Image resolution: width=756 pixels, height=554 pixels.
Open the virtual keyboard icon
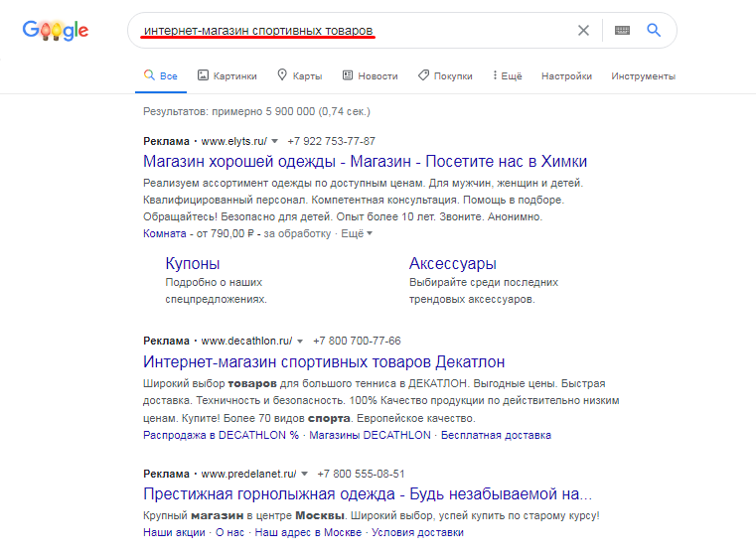pyautogui.click(x=623, y=31)
